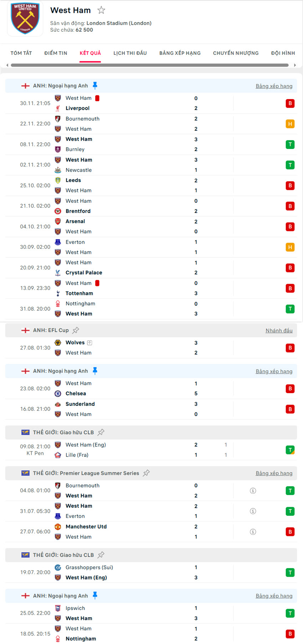This screenshot has height=644, width=303.
Task: Open the ĐỘI HÌNH tab
Action: point(283,53)
